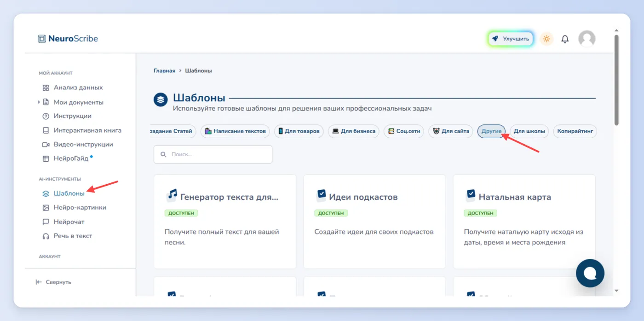Open the chat support bubble

click(590, 273)
